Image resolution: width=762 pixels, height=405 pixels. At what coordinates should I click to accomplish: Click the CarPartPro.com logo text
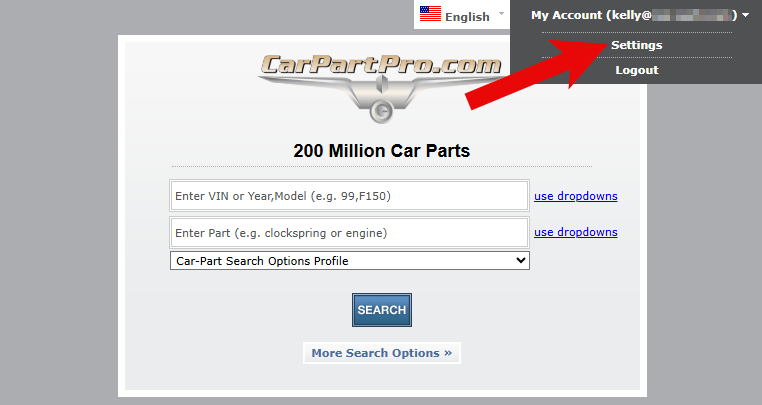[x=381, y=66]
